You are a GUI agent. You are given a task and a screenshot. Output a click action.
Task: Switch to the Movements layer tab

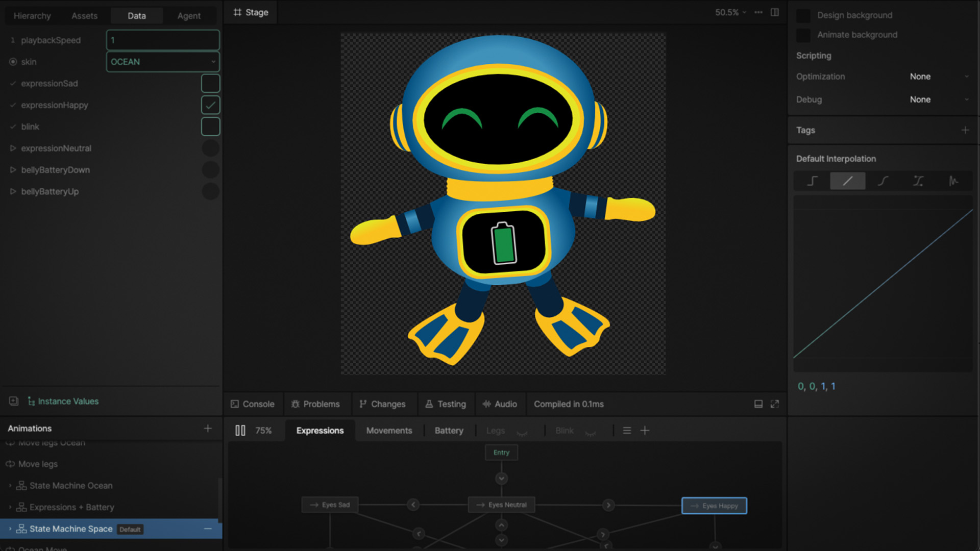click(x=389, y=431)
